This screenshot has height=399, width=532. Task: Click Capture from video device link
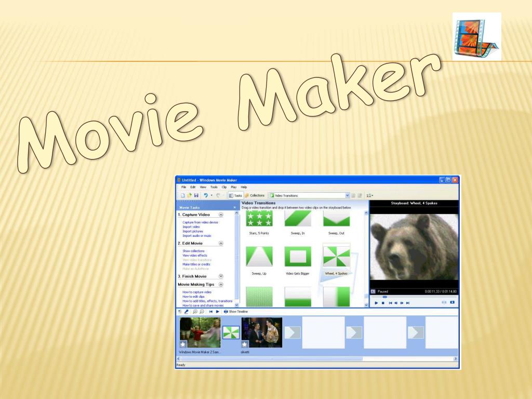click(200, 222)
